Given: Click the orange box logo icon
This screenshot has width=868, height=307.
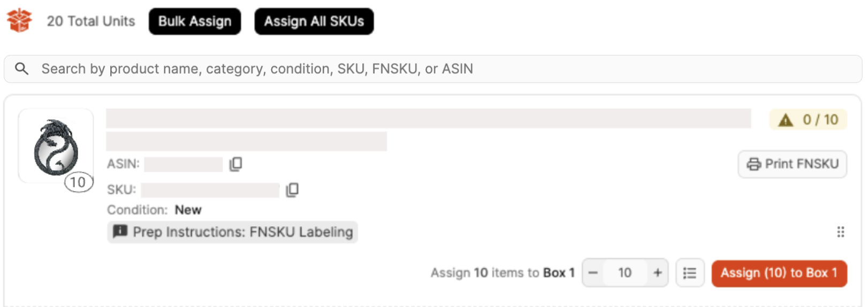Looking at the screenshot, I should 19,21.
